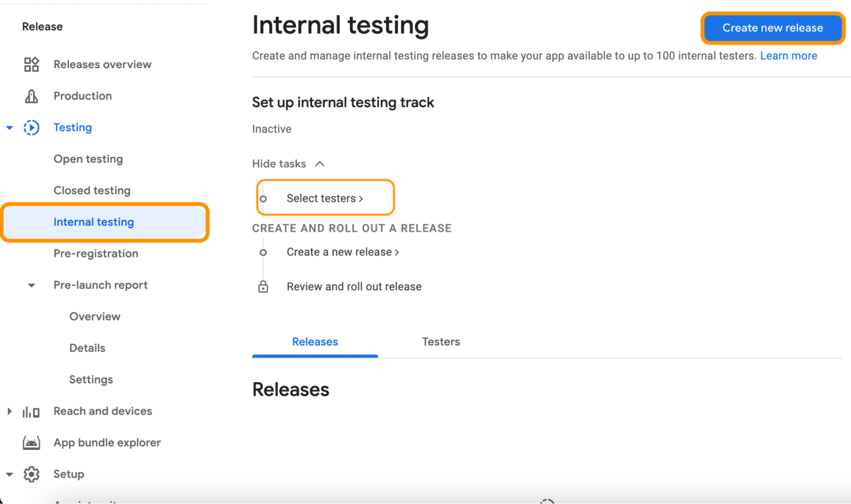Collapse the Testing section chevron
The height and width of the screenshot is (504, 851).
click(9, 127)
